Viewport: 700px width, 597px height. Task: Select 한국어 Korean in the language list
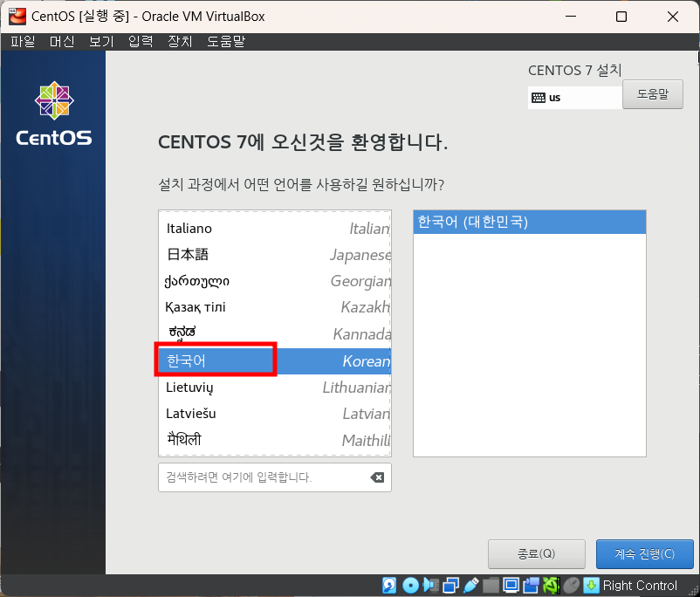click(275, 360)
